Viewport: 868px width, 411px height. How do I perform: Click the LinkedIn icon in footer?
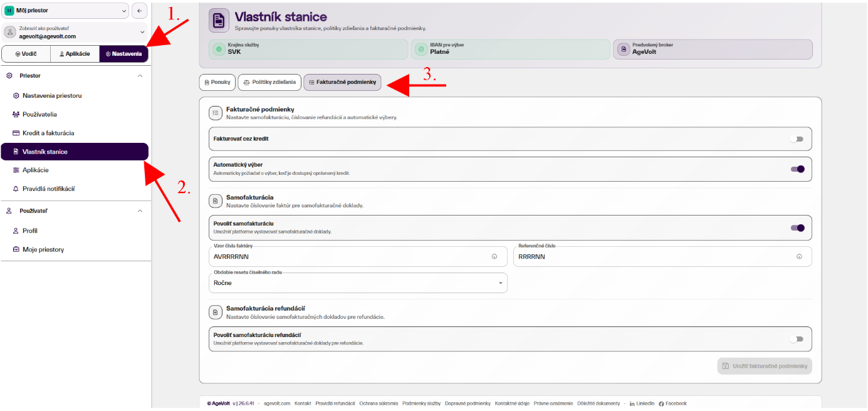(x=632, y=403)
